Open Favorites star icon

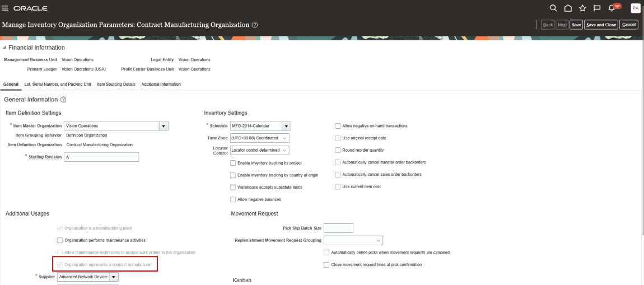point(582,8)
